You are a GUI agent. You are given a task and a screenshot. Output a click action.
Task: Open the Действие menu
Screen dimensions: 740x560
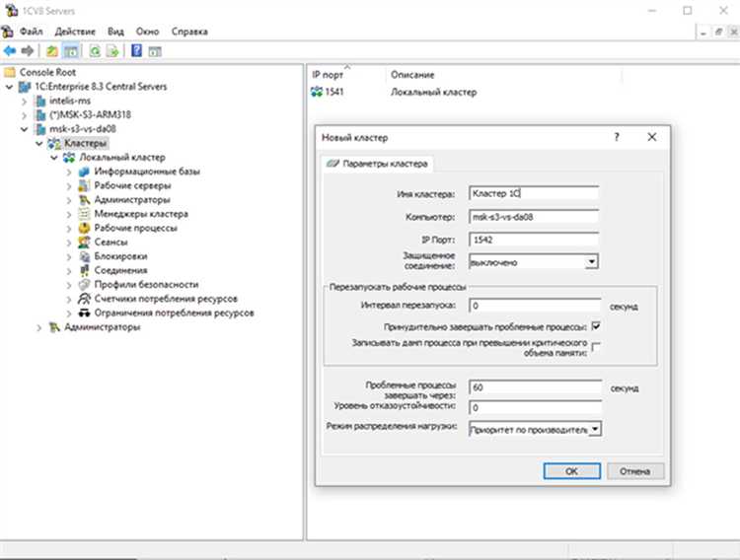(75, 32)
